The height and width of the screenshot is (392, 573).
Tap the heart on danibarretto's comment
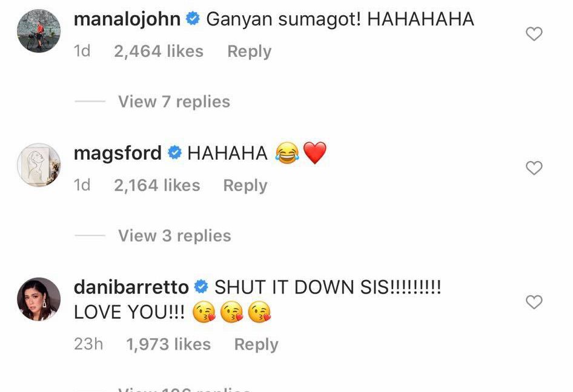pyautogui.click(x=534, y=302)
